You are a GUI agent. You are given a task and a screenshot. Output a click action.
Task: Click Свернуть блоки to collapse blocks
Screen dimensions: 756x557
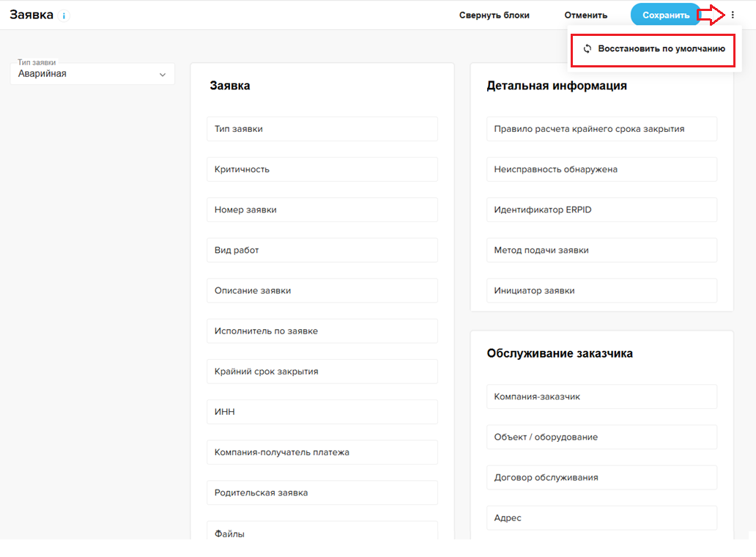tap(494, 15)
